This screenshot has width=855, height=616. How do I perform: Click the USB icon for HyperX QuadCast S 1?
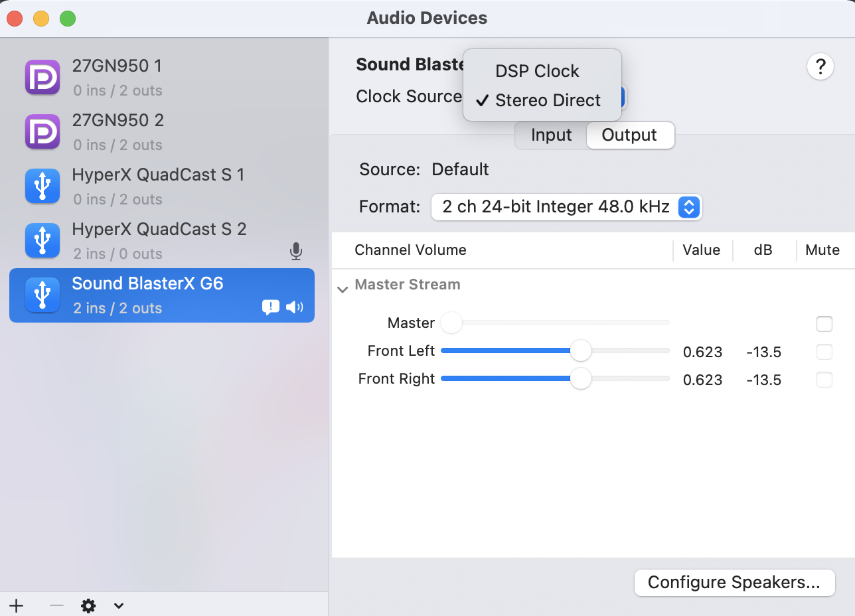[x=42, y=187]
